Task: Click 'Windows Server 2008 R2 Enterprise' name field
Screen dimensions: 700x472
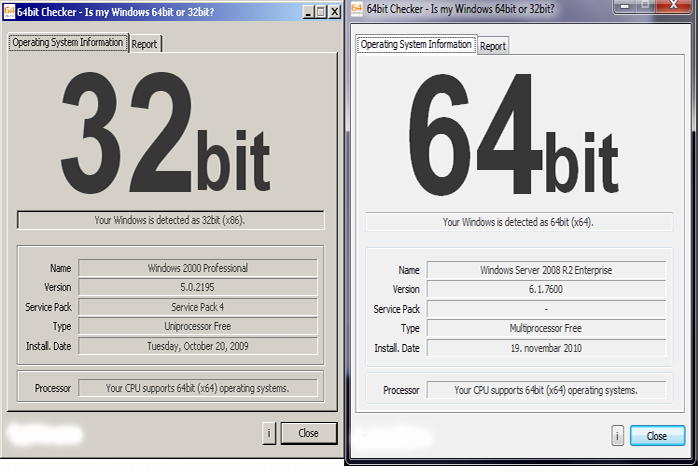Action: point(546,270)
